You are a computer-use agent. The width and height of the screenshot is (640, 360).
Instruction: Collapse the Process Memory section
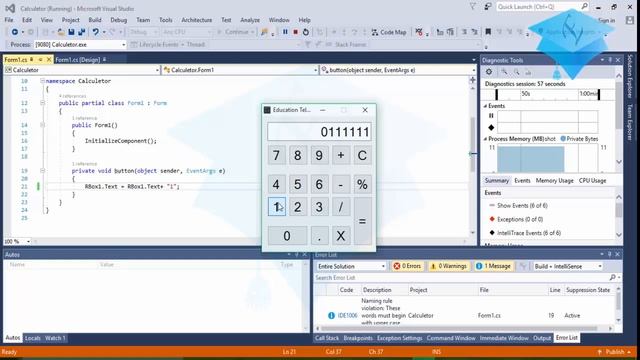coord(485,139)
